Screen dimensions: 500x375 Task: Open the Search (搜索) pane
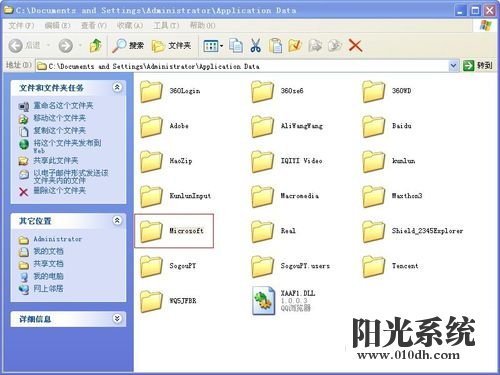tap(128, 45)
